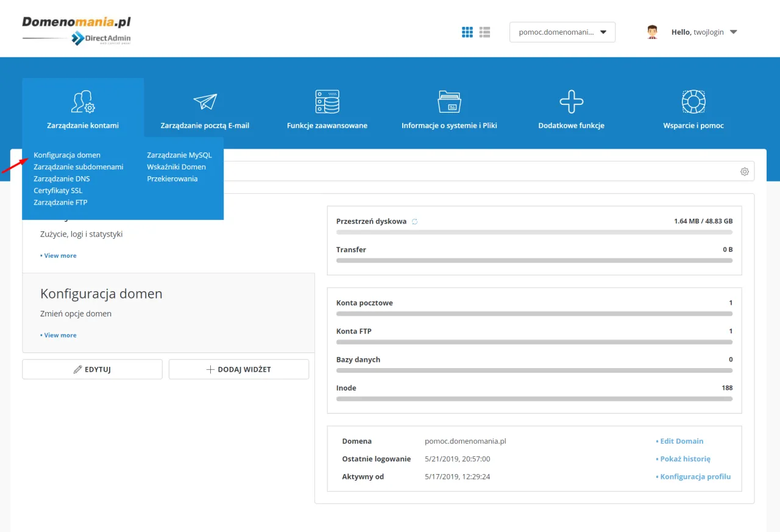Open the Zarządzanie pocztą E-mail section
Screen dimensions: 780x532
coord(204,110)
